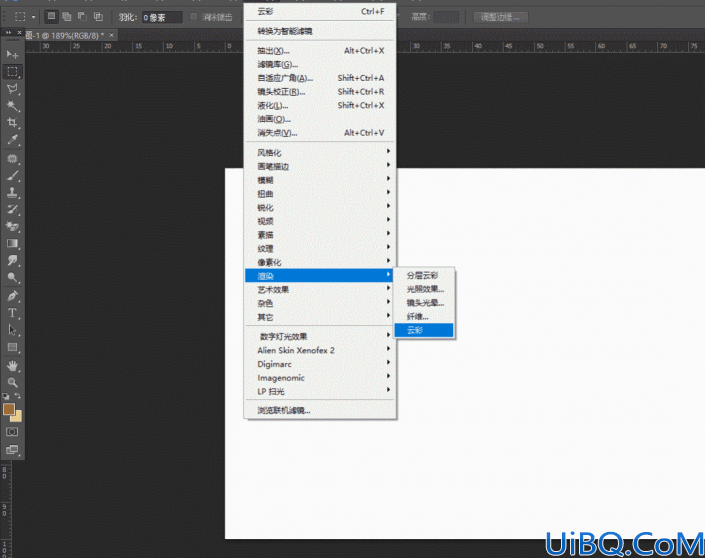Select the Move tool
705x558 pixels.
(12, 54)
